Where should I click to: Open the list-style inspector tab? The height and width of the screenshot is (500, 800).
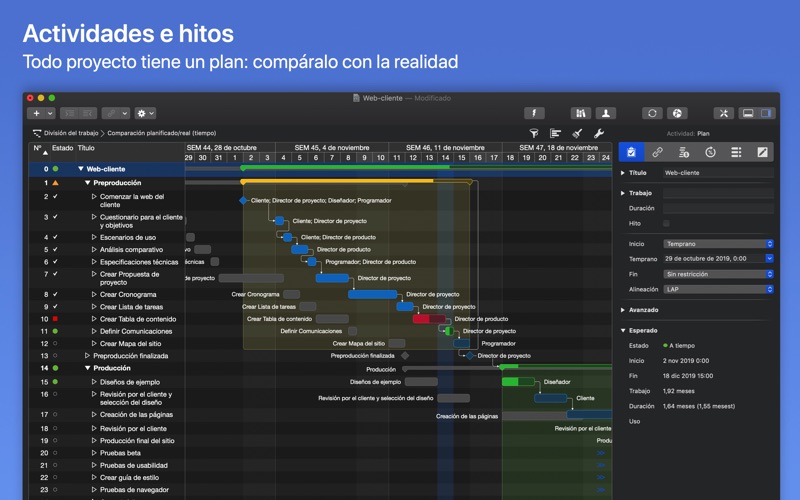click(x=736, y=152)
